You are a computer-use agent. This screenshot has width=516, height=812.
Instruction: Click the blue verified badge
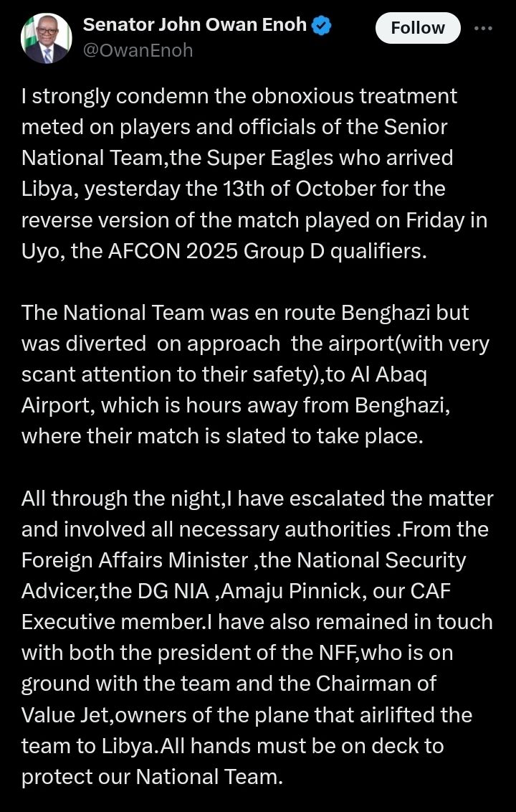[322, 25]
